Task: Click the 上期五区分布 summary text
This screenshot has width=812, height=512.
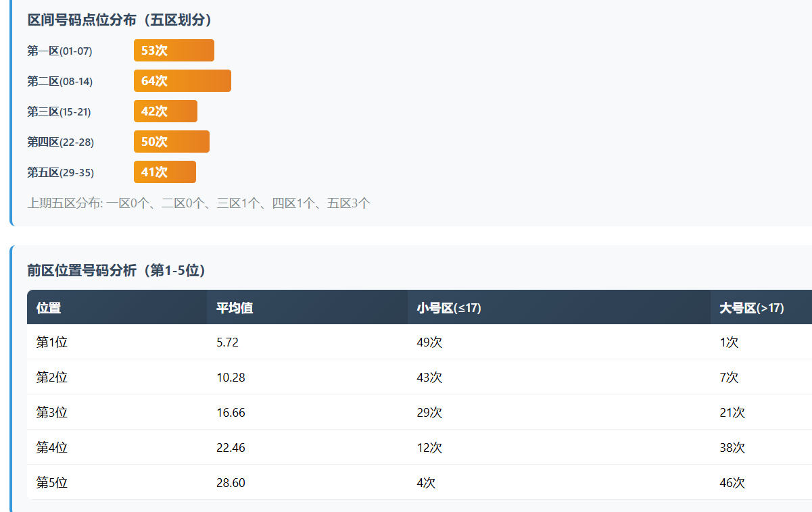Action: (x=199, y=203)
